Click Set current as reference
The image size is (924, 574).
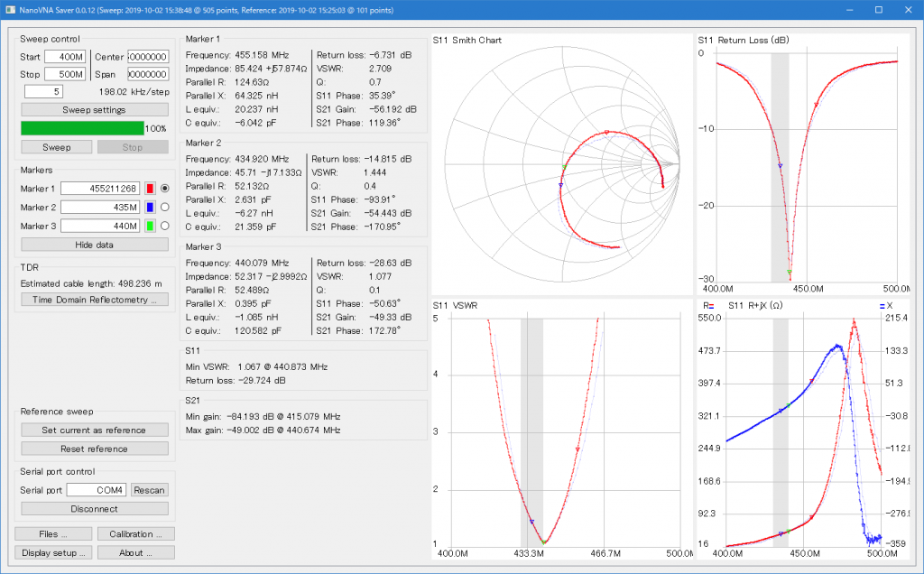[x=94, y=430]
